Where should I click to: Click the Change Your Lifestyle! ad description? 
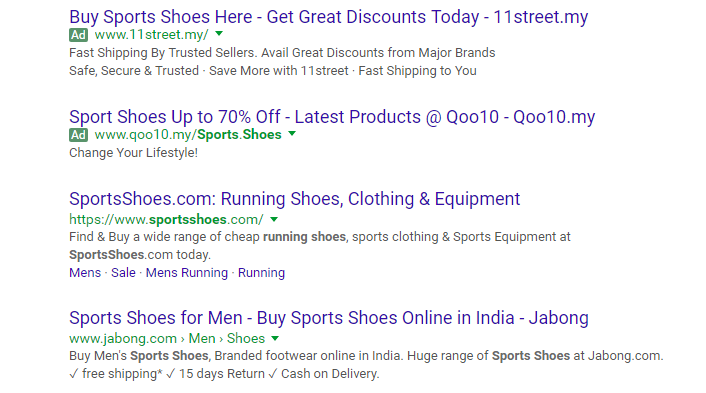(133, 153)
